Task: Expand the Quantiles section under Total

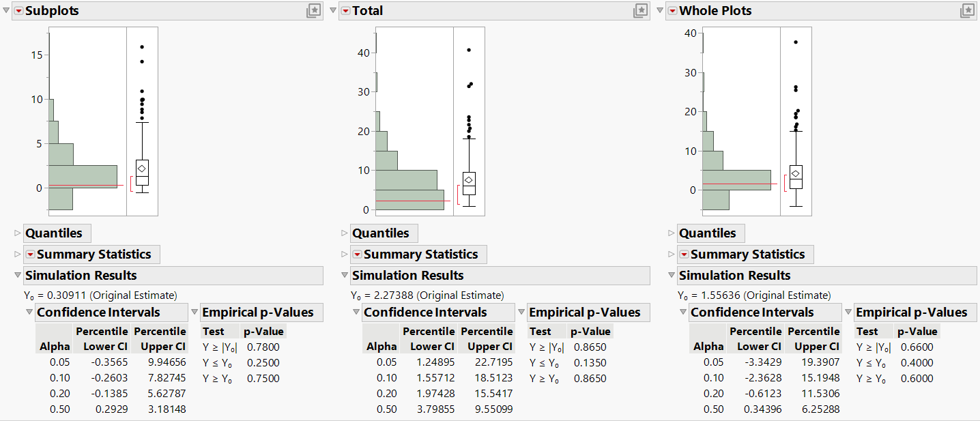Action: [x=343, y=233]
